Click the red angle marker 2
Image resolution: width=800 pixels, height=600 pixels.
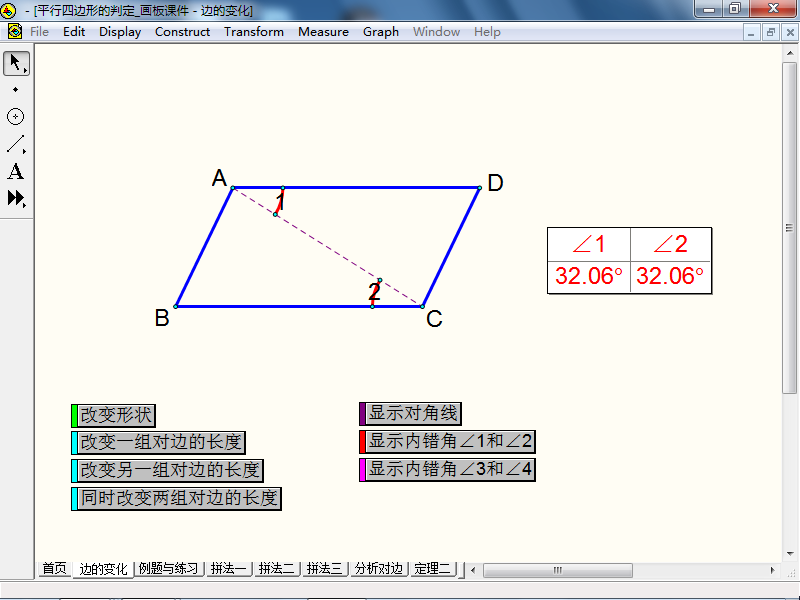pyautogui.click(x=376, y=293)
